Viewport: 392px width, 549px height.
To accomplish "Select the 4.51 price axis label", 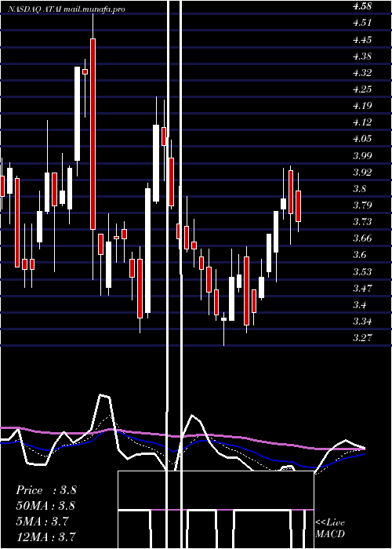I will tap(362, 23).
